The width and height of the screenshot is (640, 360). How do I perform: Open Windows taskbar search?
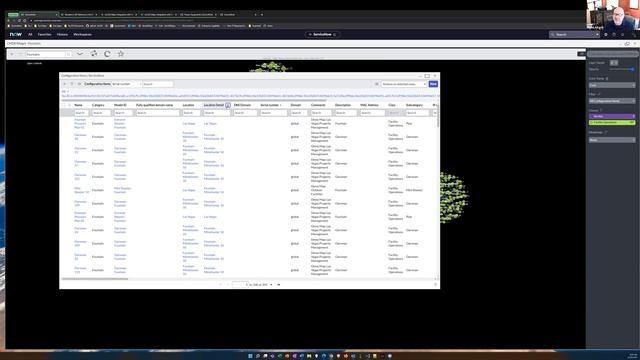pos(258,356)
